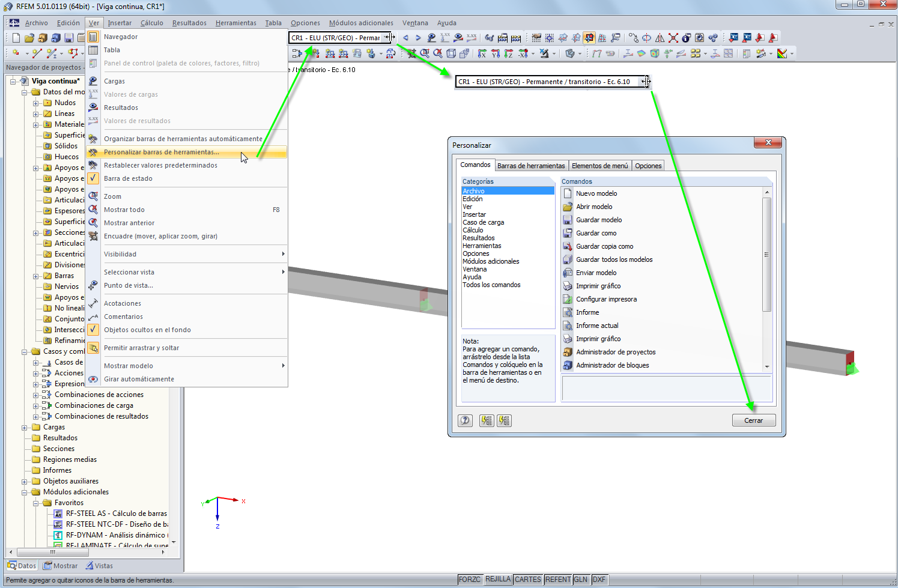Select the Abrir modelo command icon
Viewport: 898px width, 588px height.
coord(568,207)
